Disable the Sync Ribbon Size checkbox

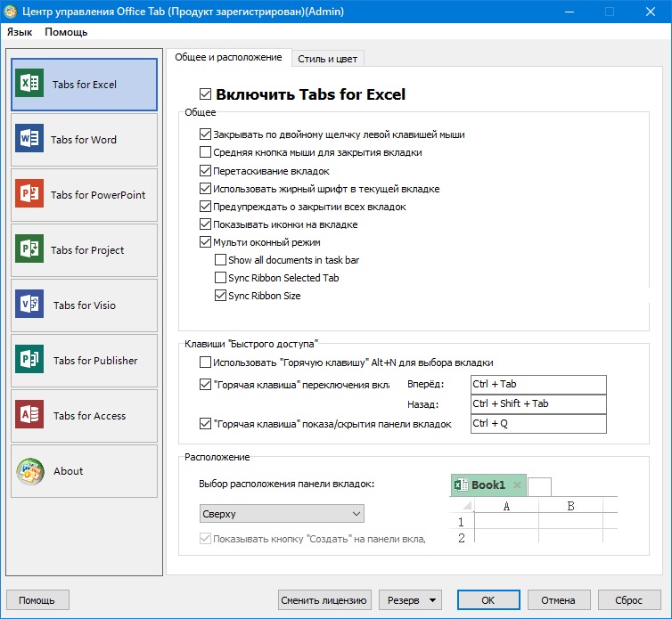pyautogui.click(x=220, y=296)
